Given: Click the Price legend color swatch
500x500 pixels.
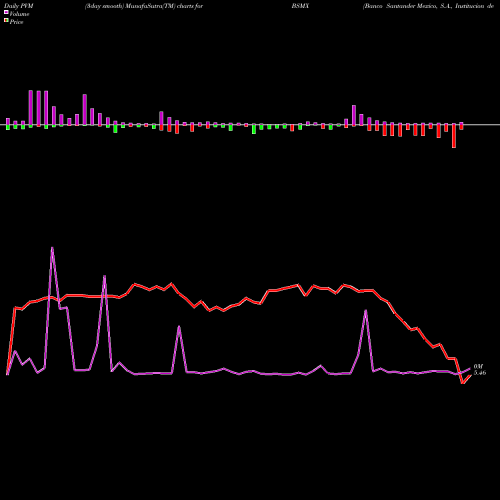Looking at the screenshot, I should tap(6, 21).
